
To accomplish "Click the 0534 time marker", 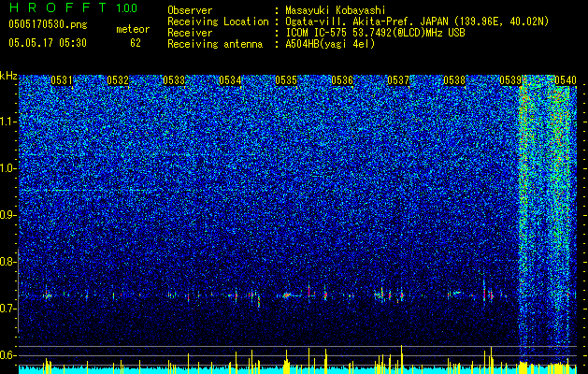I will (x=230, y=80).
